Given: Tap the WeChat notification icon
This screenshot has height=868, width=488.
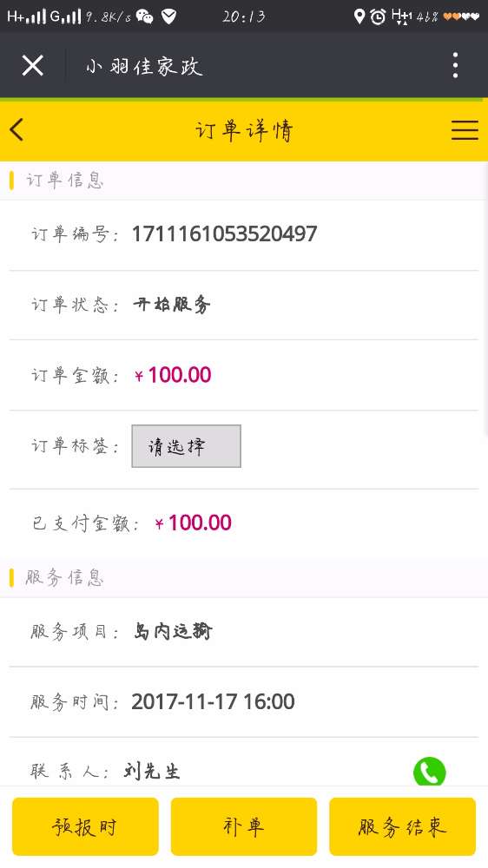Looking at the screenshot, I should (144, 16).
